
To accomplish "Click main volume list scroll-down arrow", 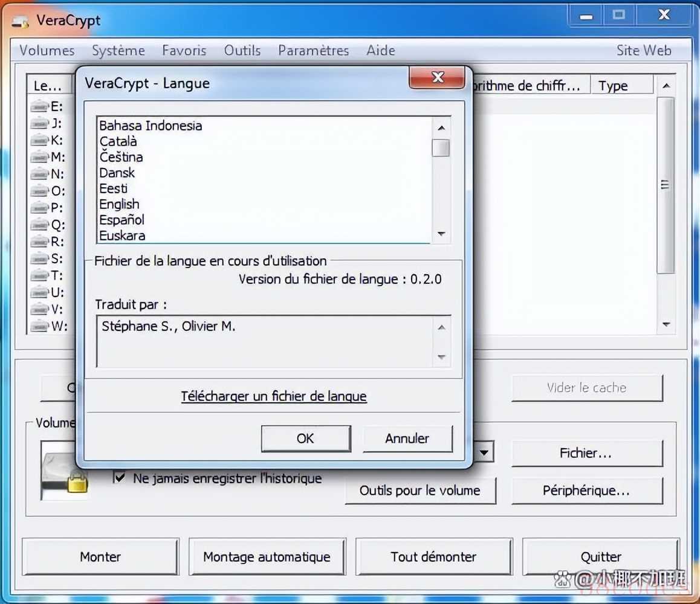I will tap(666, 324).
